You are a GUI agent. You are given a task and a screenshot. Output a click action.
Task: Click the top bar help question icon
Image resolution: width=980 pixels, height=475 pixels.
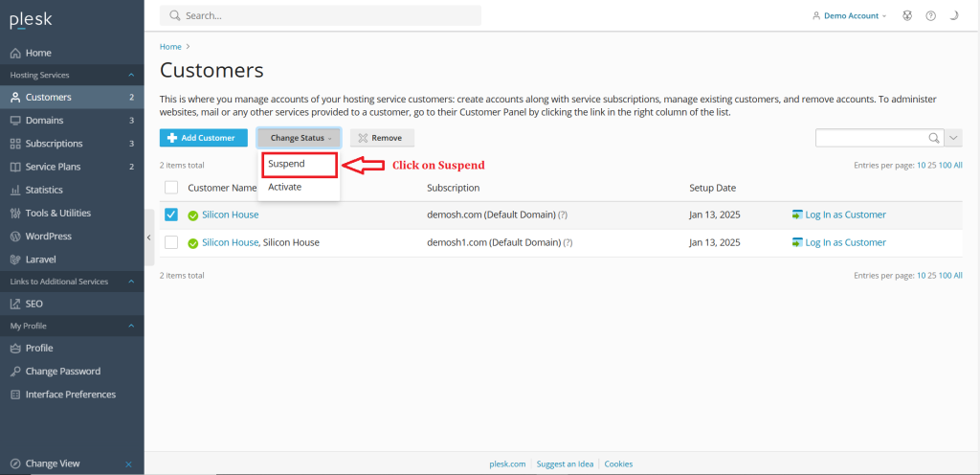click(x=930, y=16)
